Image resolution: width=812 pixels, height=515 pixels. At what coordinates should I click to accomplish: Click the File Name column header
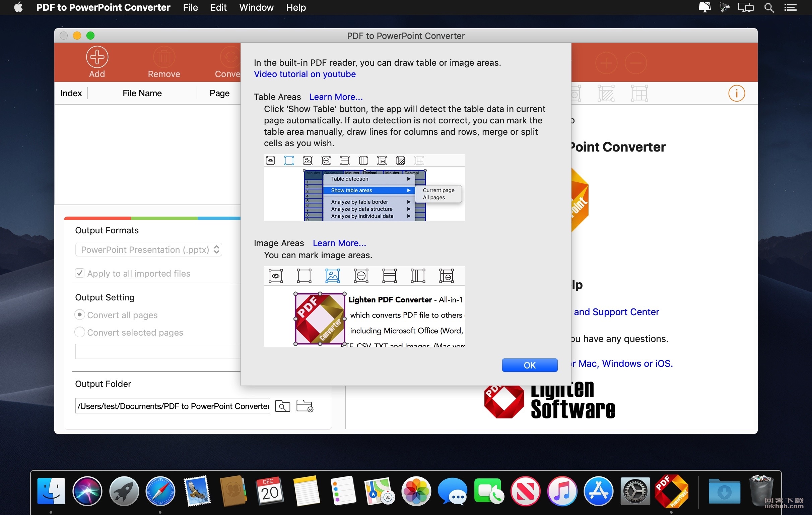coord(142,93)
